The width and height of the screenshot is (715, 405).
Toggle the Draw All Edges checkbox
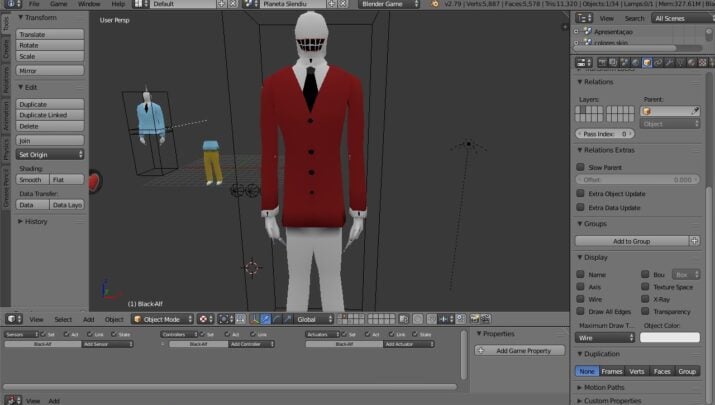click(581, 311)
